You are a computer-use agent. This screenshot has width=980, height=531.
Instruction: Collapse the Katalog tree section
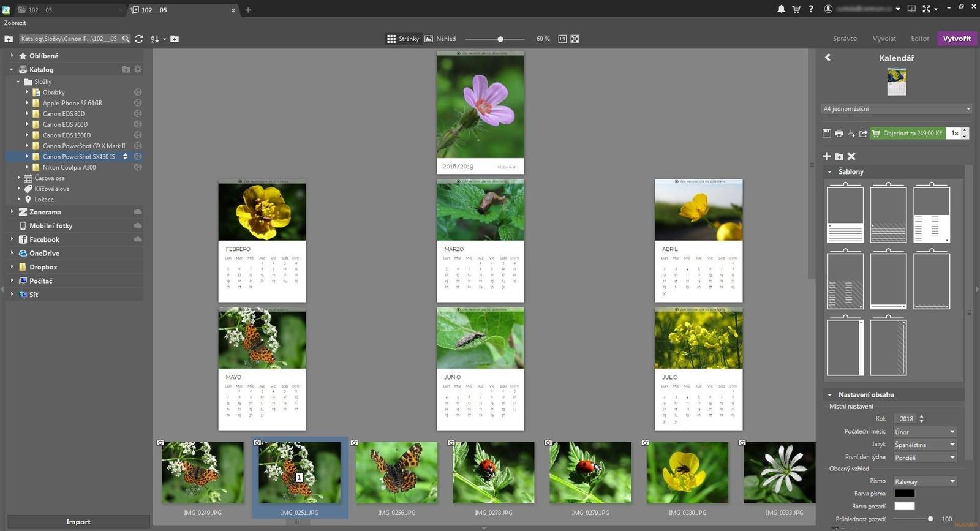pos(12,70)
